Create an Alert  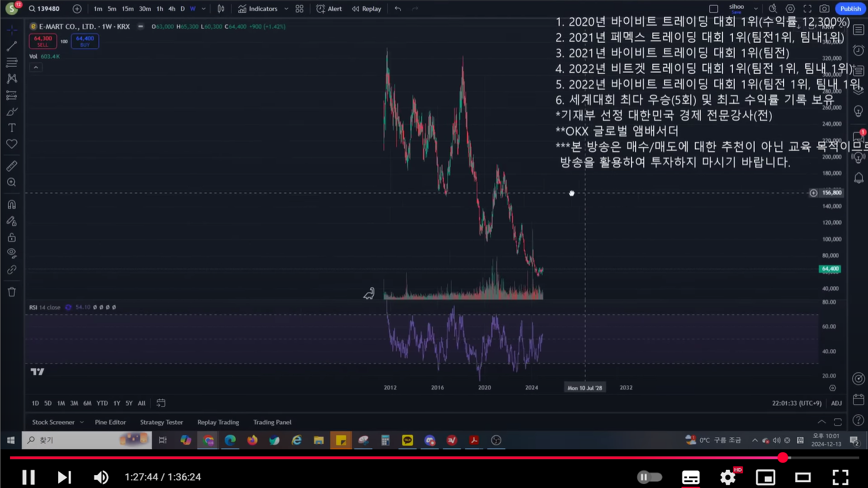[329, 9]
